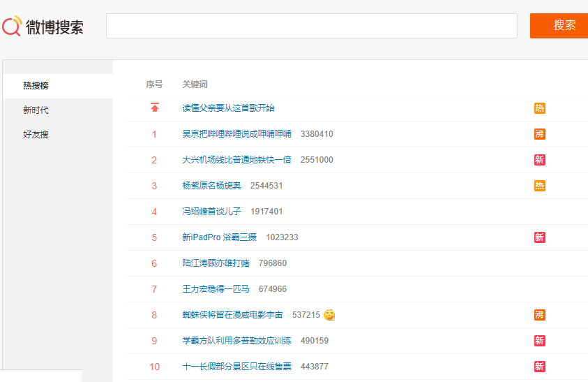View the 陆江涛顾亦雄打赌 topic
This screenshot has height=382, width=588.
click(216, 263)
